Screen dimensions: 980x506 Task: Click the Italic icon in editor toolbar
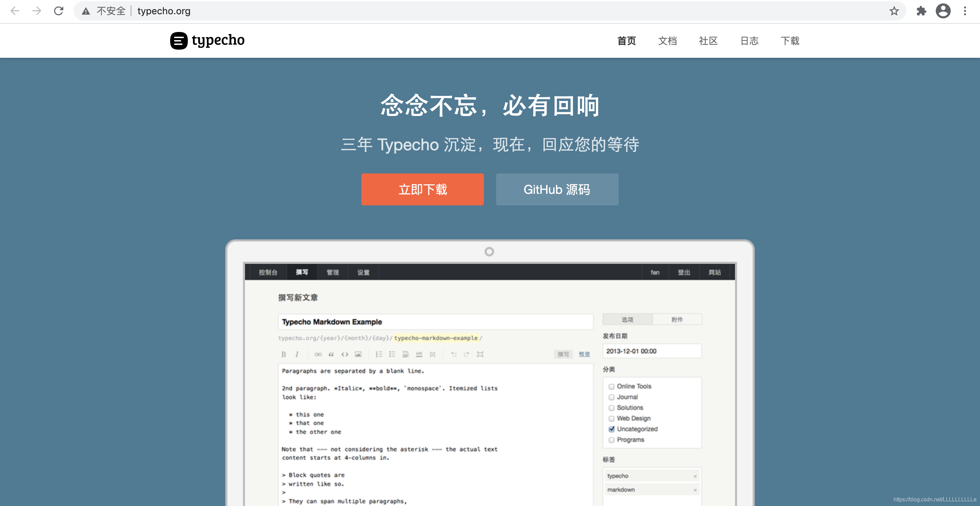coord(297,354)
